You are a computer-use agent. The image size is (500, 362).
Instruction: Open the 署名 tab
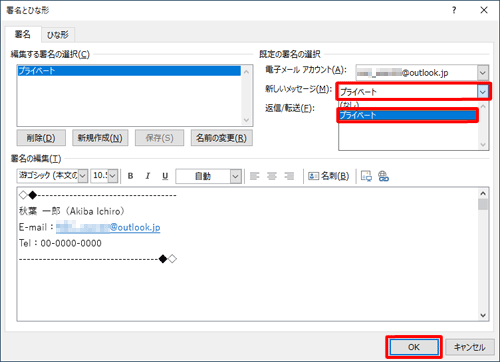pos(23,34)
